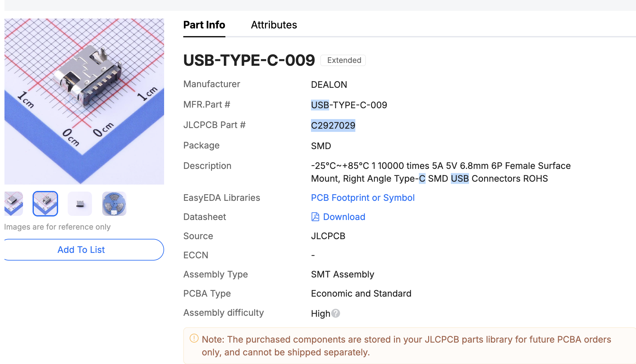Select the first product thumbnail
This screenshot has width=636, height=364.
(x=14, y=204)
